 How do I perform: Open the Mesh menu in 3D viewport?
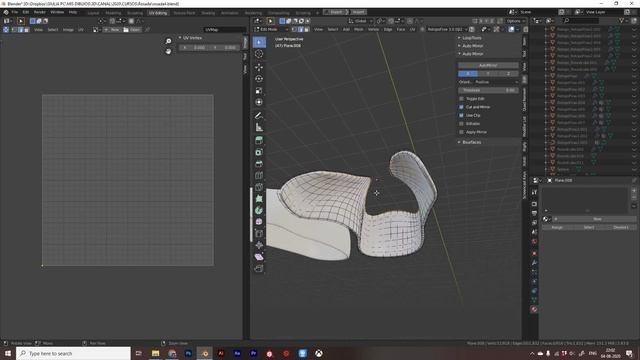pyautogui.click(x=359, y=29)
